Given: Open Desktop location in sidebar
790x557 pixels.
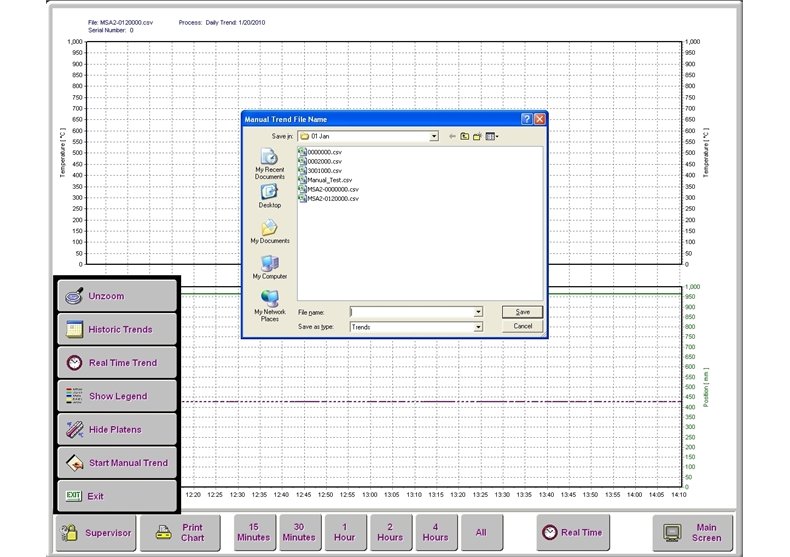Looking at the screenshot, I should click(269, 196).
